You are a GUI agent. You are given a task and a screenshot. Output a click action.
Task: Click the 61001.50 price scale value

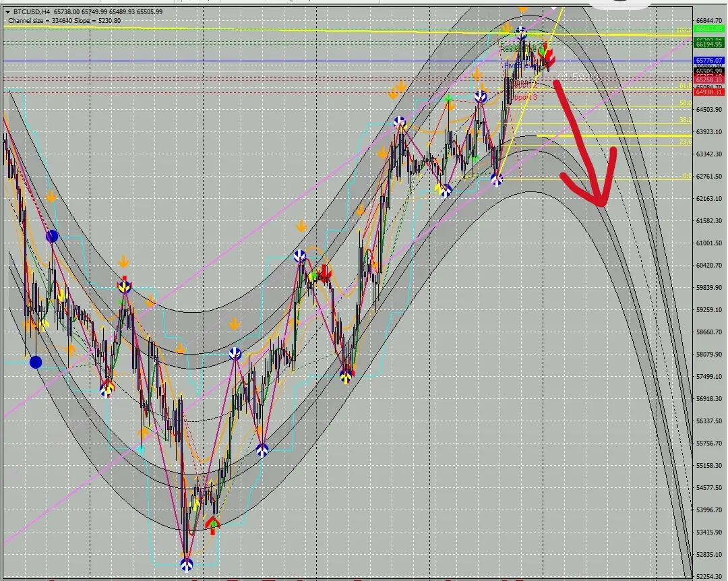pos(709,243)
